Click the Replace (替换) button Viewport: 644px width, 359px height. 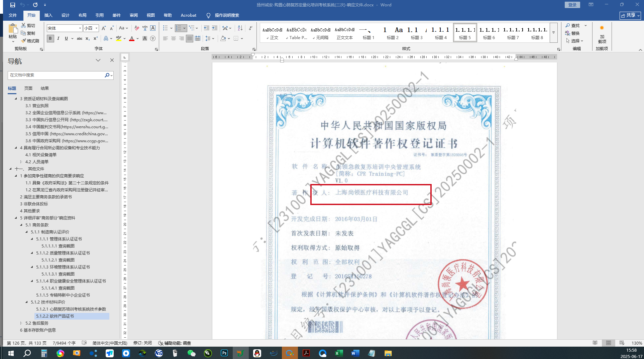572,33
